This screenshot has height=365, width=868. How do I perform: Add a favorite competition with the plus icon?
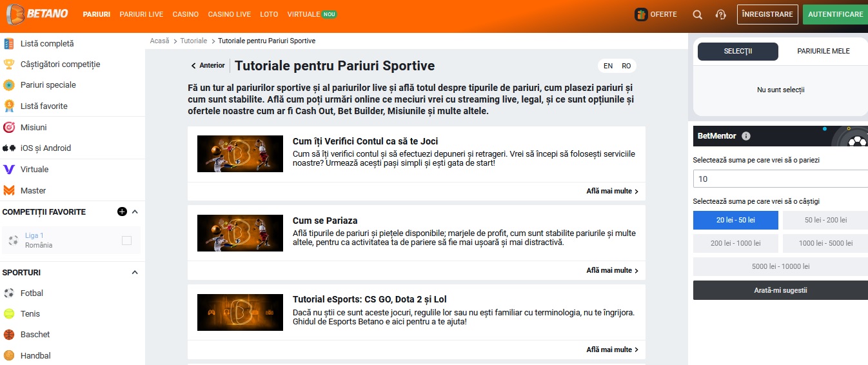click(x=122, y=212)
